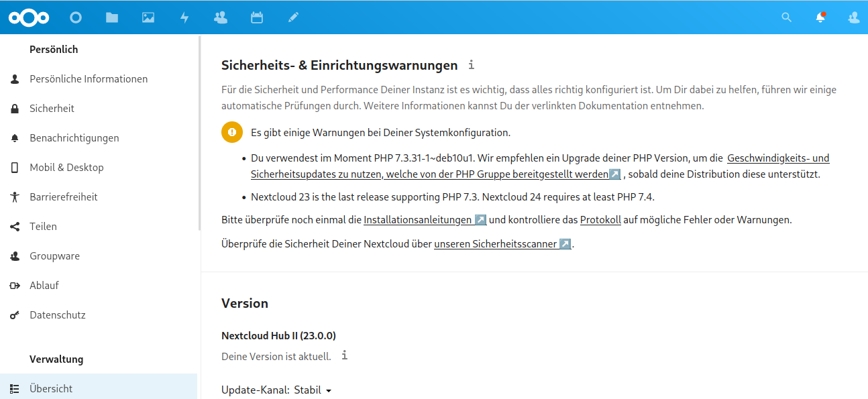Viewport: 868px width, 399px height.
Task: Open the Notes pencil icon
Action: click(x=293, y=17)
